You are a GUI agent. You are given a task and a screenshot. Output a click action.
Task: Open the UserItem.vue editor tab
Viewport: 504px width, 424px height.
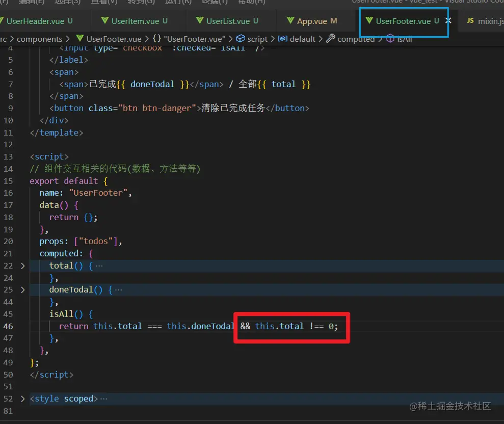135,21
